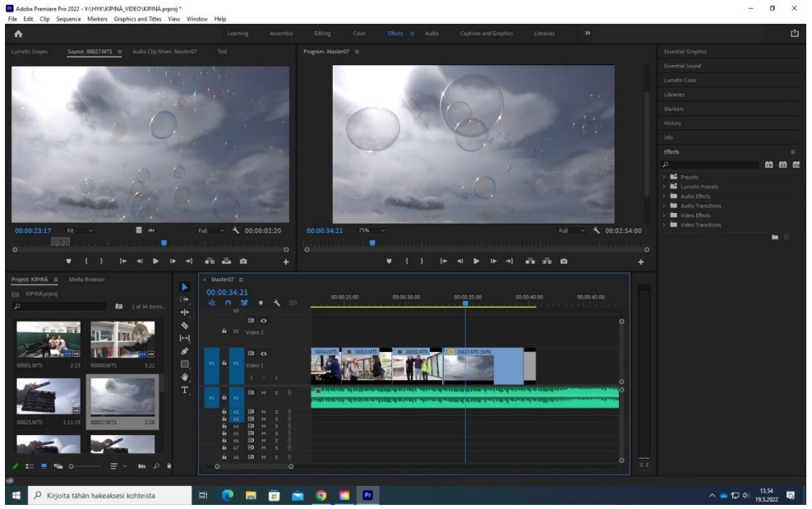This screenshot has width=812, height=509.
Task: Select the Pen tool
Action: 185,351
